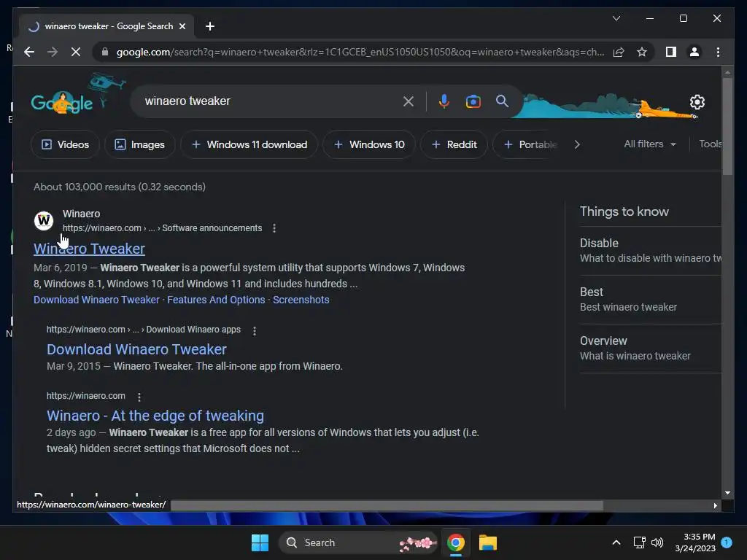Screen dimensions: 747x560
Task: Open options for https://winaero.com result
Action: 139,397
